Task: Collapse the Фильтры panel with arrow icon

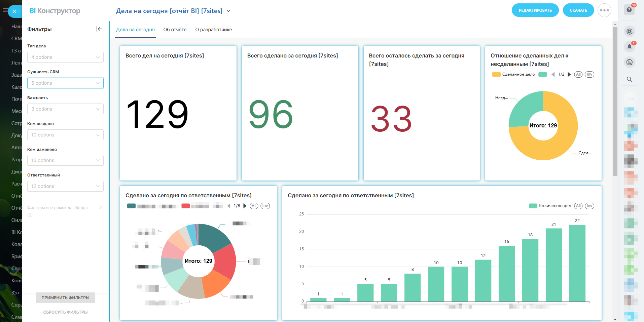Action: tap(99, 29)
